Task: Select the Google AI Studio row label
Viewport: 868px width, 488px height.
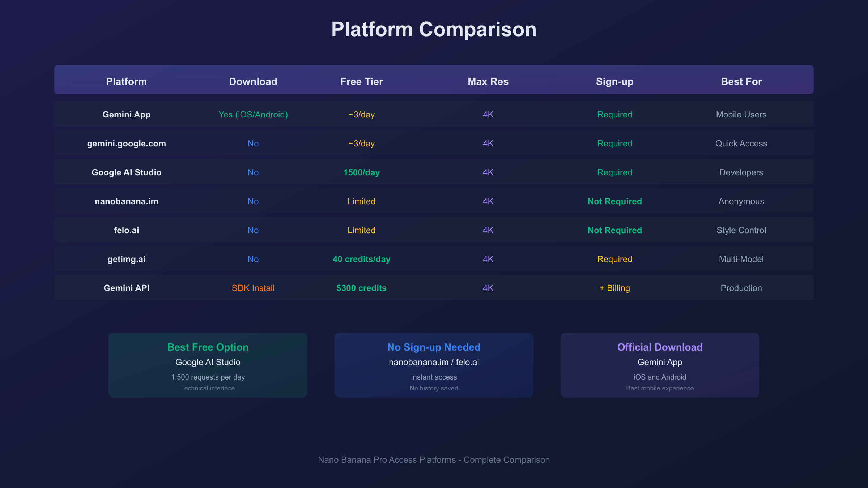Action: tap(126, 172)
